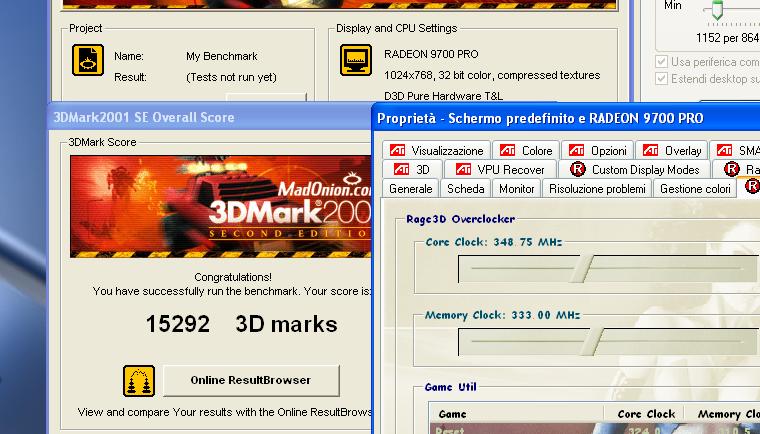Click the Online ResultBrowser tree icon

click(139, 381)
